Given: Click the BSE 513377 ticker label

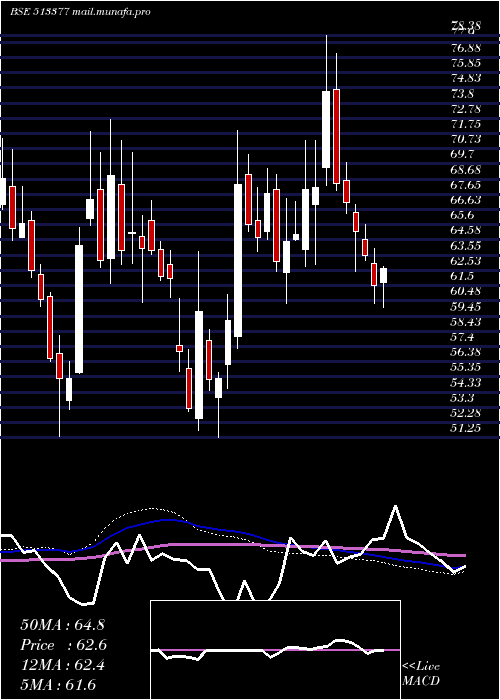Looking at the screenshot, I should point(39,12).
